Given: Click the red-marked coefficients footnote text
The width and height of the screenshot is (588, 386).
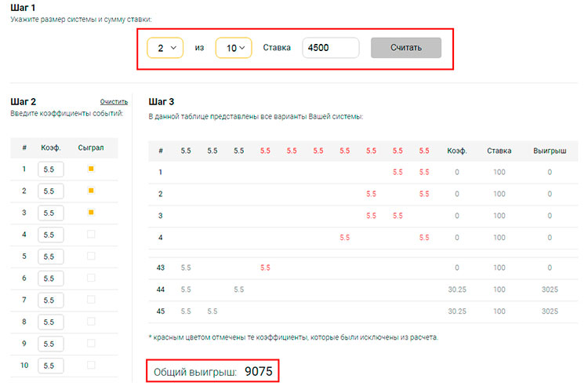Looking at the screenshot, I should 293,337.
